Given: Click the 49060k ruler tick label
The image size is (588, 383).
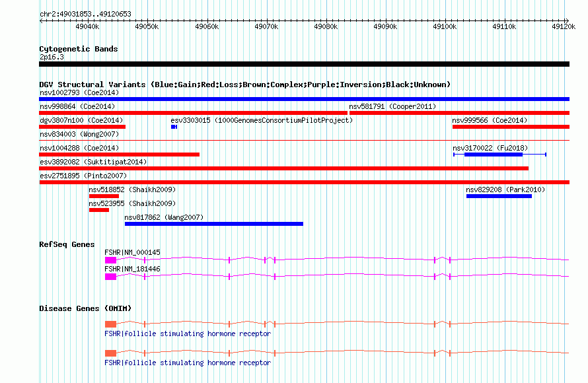Looking at the screenshot, I should coord(207,26).
